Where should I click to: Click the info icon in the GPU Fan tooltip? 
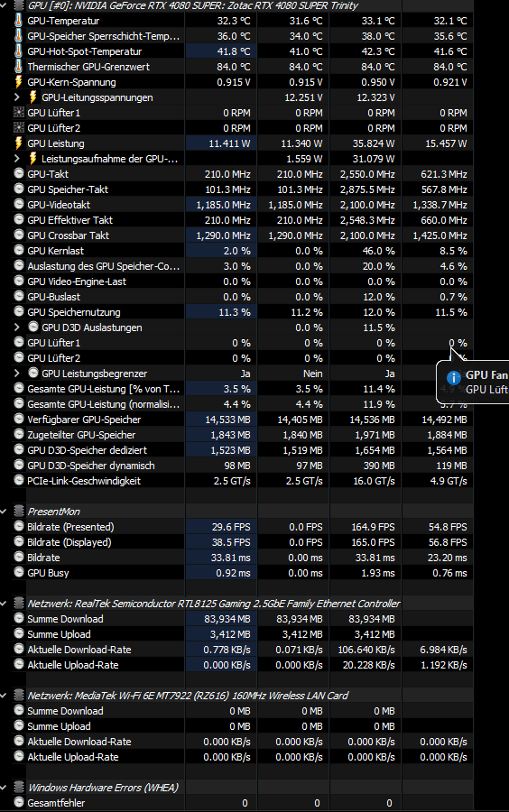click(x=454, y=377)
